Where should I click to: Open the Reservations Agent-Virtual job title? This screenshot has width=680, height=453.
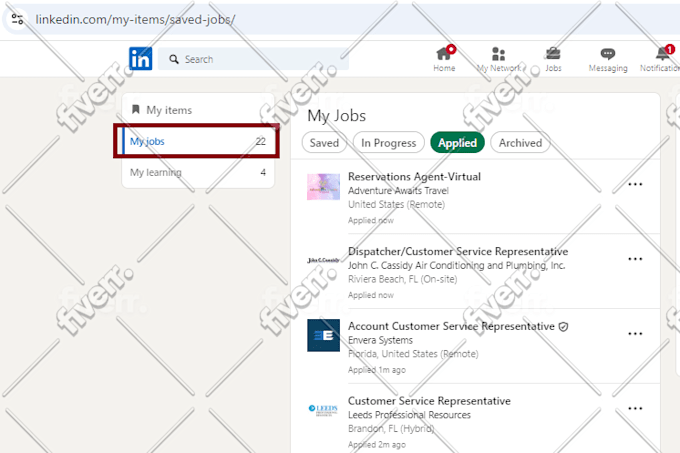pos(414,177)
